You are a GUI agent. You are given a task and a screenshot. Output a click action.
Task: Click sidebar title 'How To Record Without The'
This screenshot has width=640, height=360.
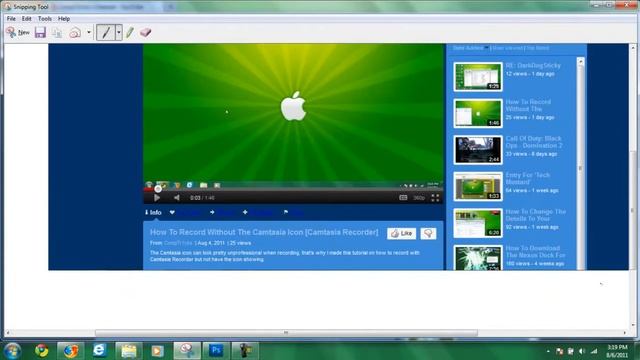pos(528,105)
